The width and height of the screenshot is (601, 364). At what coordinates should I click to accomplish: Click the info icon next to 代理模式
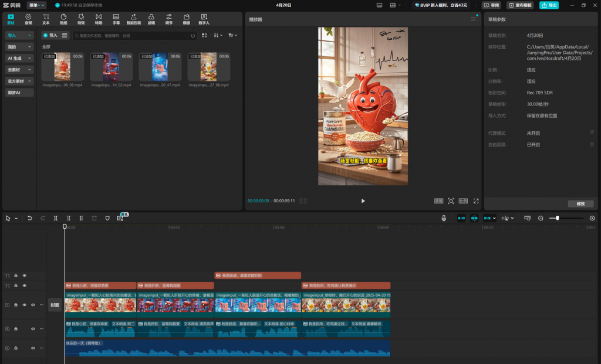click(592, 132)
